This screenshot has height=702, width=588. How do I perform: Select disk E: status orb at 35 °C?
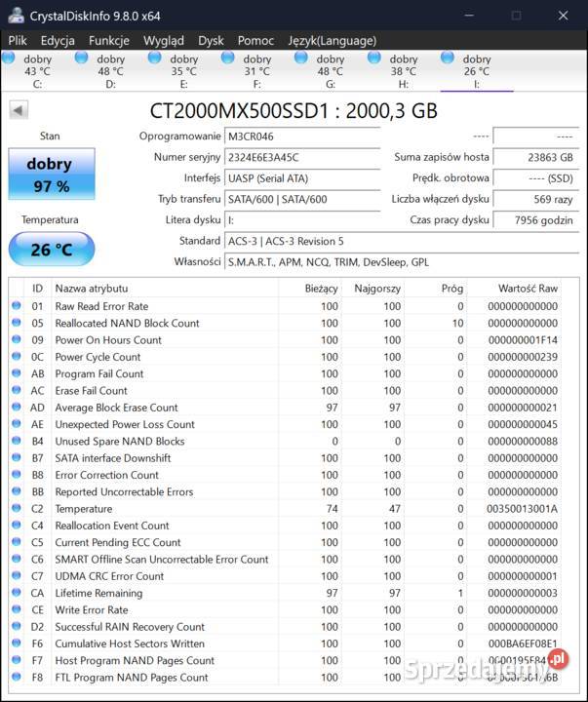pyautogui.click(x=154, y=58)
